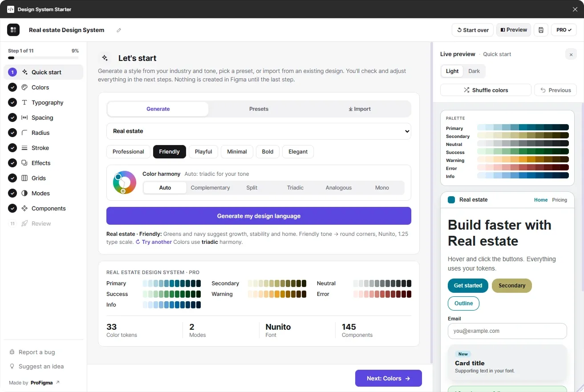Click the Design System Starter code logo icon
584x392 pixels.
coord(11,9)
